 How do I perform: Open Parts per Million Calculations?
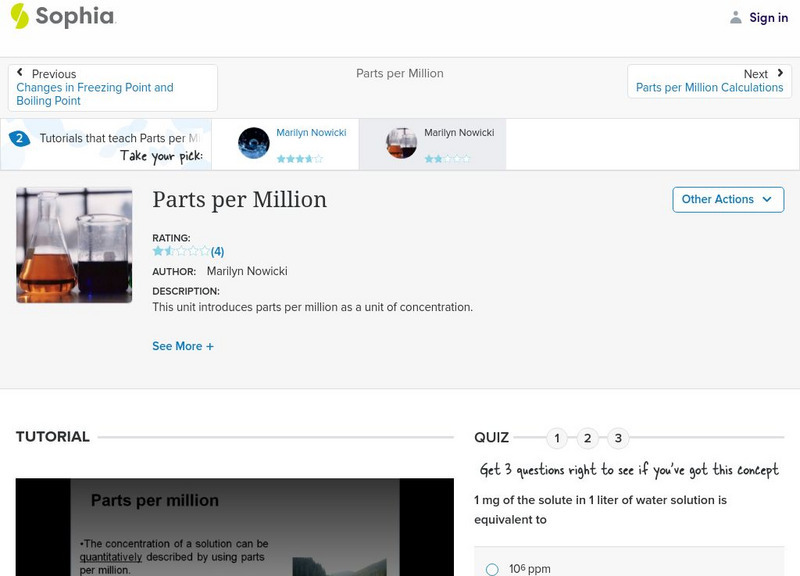[709, 87]
